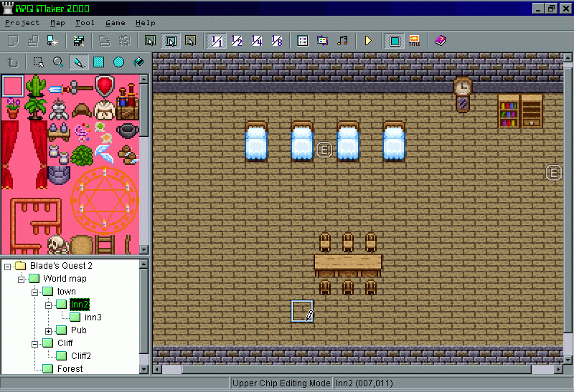Click the Open Project toolbar icon

click(33, 41)
